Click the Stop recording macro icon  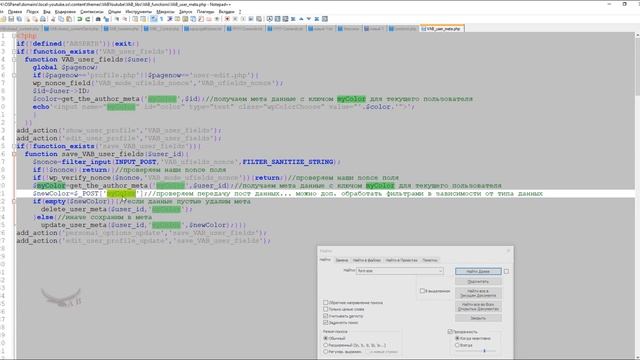coord(235,19)
